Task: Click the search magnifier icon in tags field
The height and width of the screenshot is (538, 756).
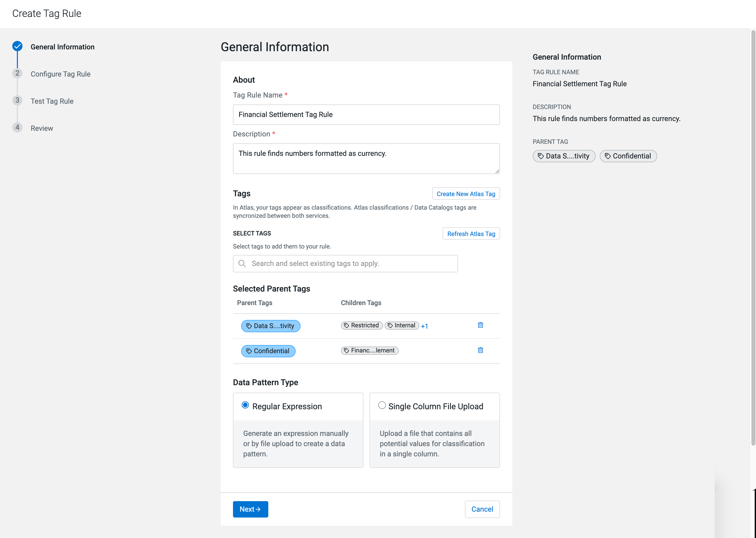Action: pos(242,264)
